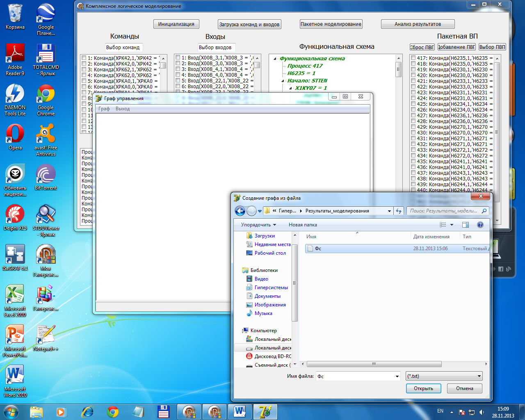Viewport: 525px width, 420px height.
Task: Expand the file name combo box arrow
Action: pos(397,377)
